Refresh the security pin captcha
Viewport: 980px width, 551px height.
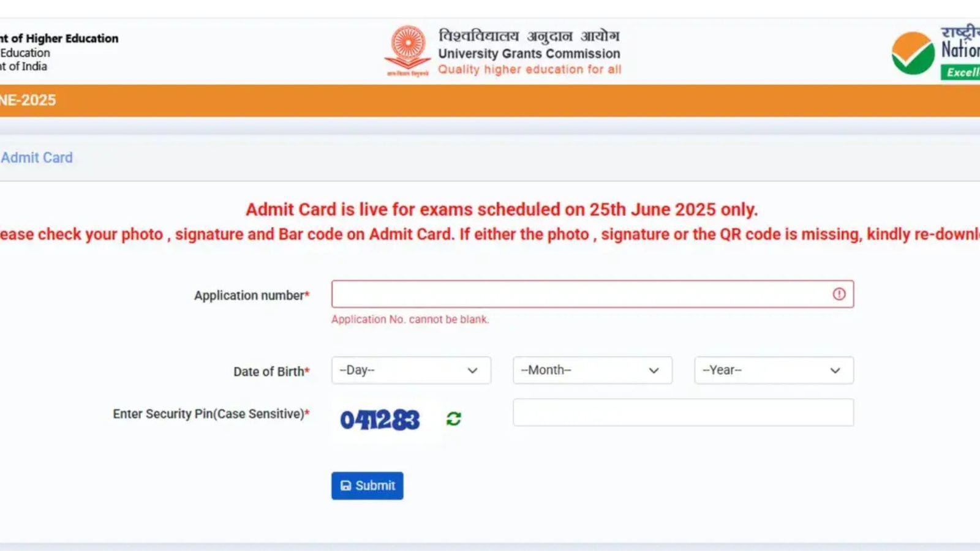(x=453, y=419)
